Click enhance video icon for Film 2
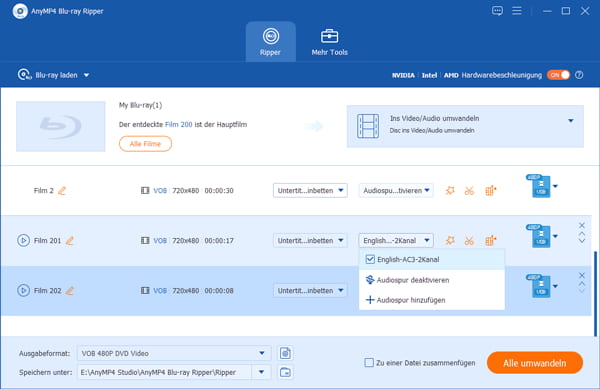The width and height of the screenshot is (600, 389). [x=491, y=190]
